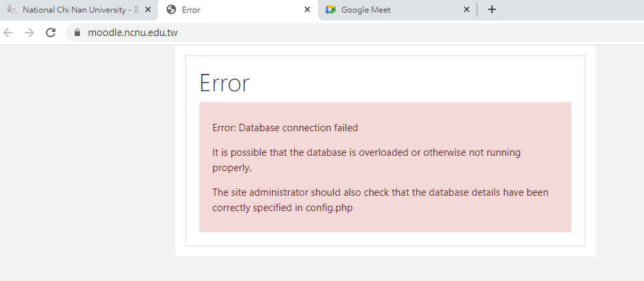Click the large Error heading
Viewport: 644px width, 281px height.
click(x=225, y=83)
